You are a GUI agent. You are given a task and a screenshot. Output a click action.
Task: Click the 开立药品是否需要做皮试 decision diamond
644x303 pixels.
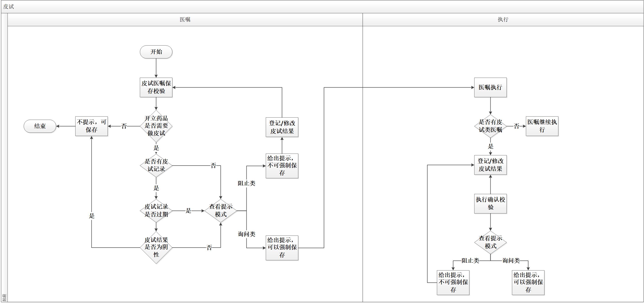[x=156, y=126]
